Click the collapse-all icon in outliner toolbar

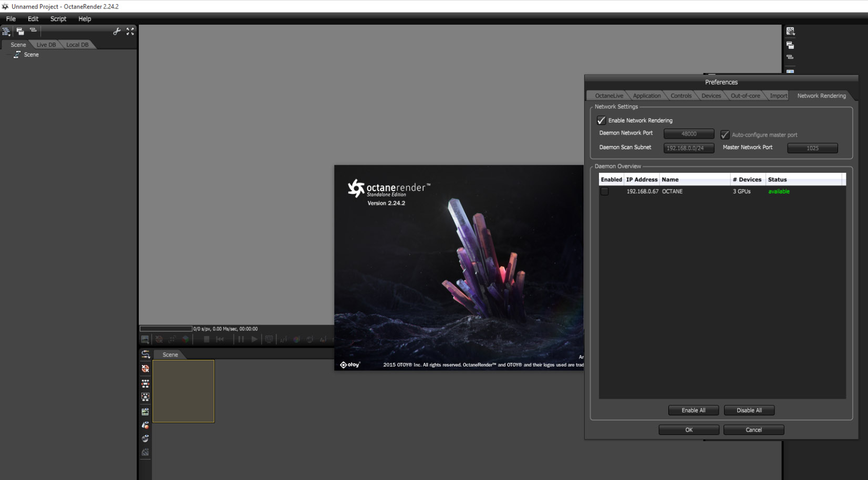coord(33,30)
